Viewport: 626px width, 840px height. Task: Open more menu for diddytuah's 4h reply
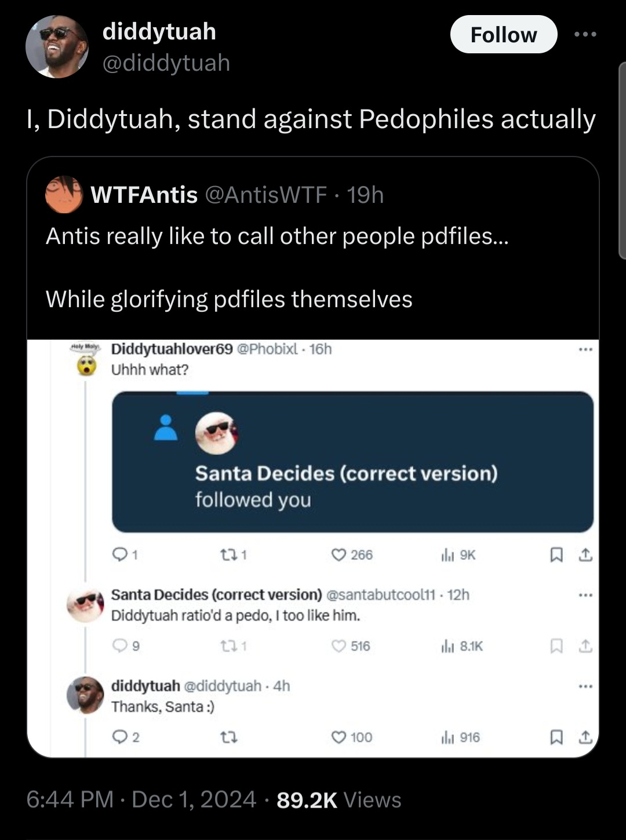(585, 686)
